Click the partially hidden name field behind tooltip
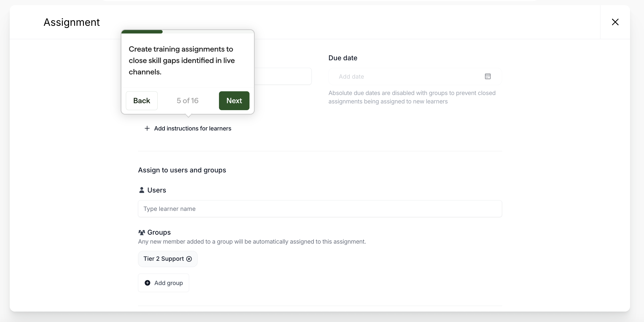 [x=283, y=76]
